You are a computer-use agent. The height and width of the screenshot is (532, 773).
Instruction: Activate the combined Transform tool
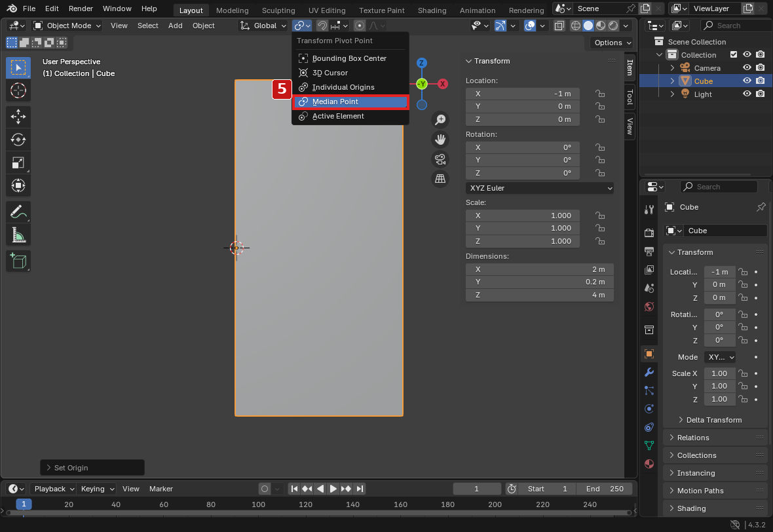[18, 186]
